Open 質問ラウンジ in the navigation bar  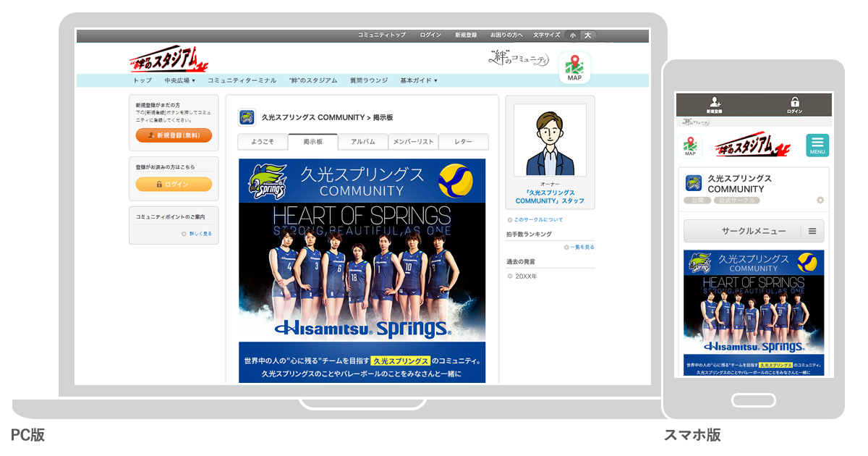pos(369,80)
